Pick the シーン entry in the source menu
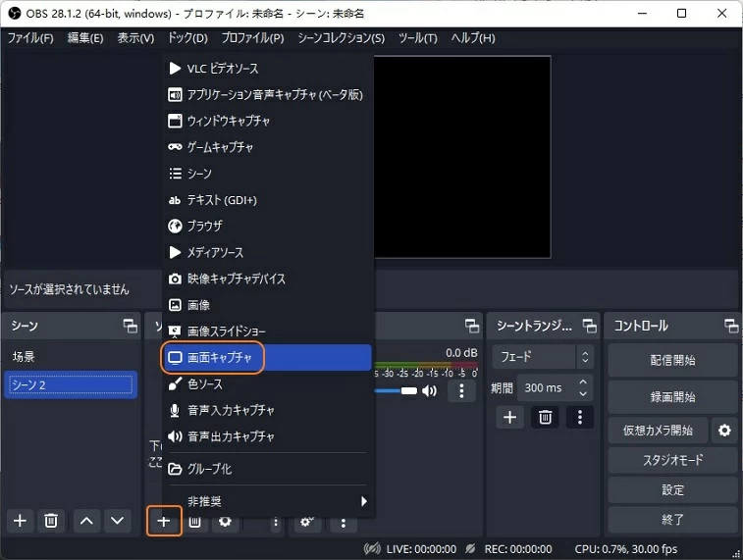The height and width of the screenshot is (560, 743). point(268,174)
